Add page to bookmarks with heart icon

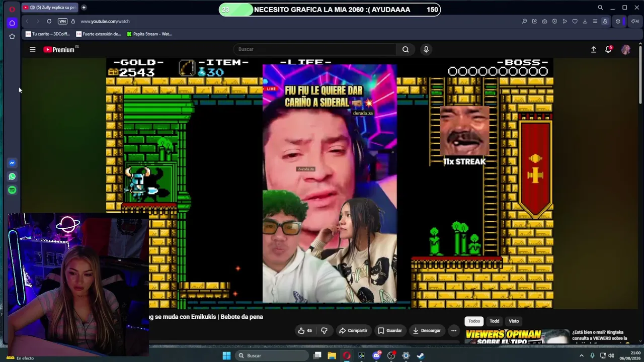coord(575,21)
